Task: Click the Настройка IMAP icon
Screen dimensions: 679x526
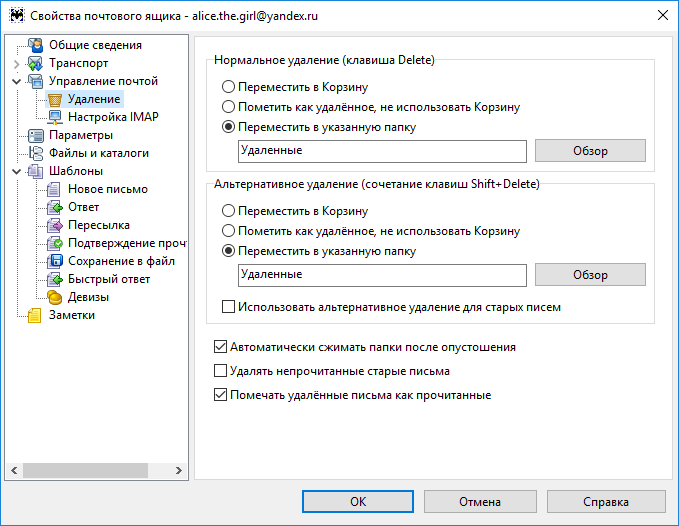Action: click(55, 117)
